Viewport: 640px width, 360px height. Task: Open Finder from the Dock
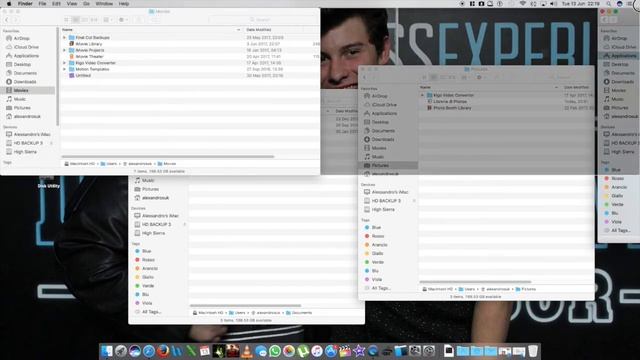[x=107, y=351]
